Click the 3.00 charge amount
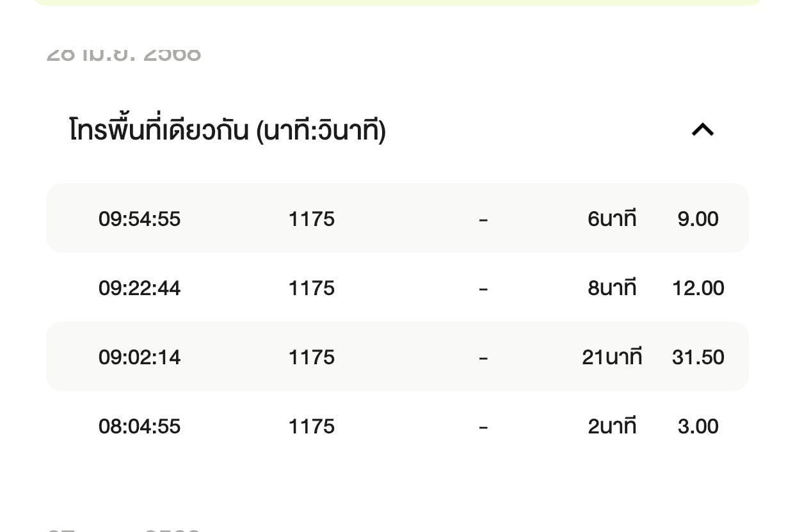This screenshot has height=532, width=795. point(698,426)
